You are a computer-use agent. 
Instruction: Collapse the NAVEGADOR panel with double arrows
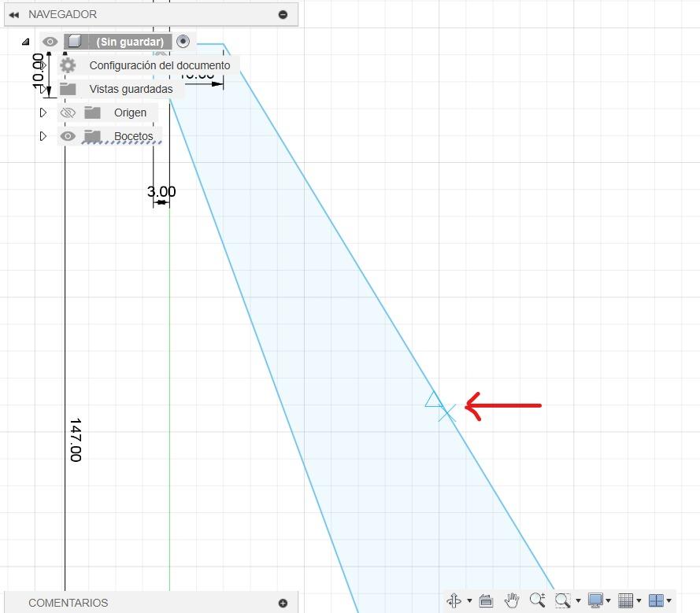point(14,15)
